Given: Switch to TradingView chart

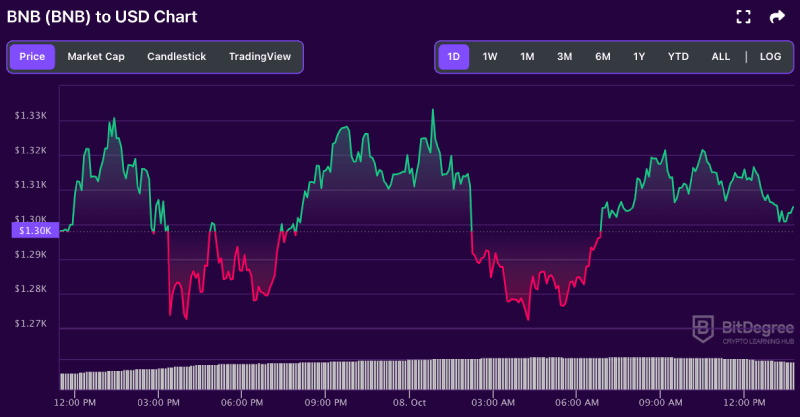Looking at the screenshot, I should 260,57.
